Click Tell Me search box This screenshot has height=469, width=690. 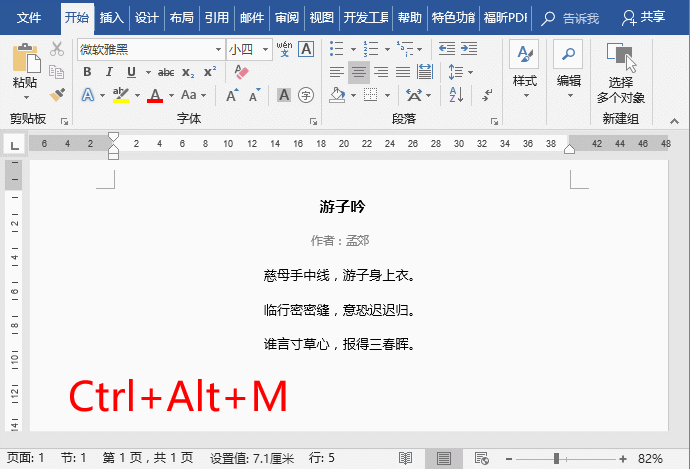[x=570, y=18]
